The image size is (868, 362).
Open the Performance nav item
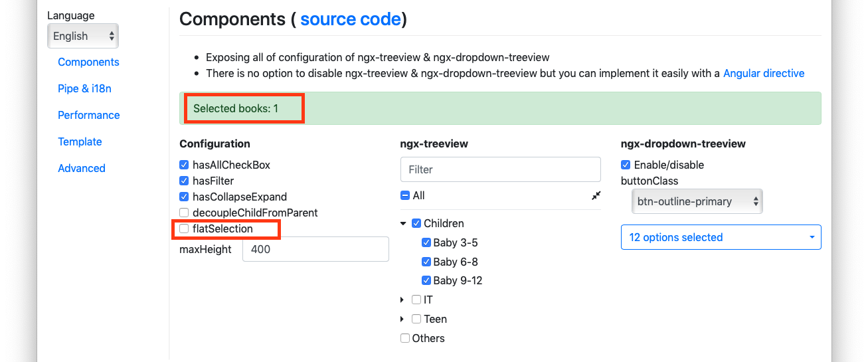(89, 115)
